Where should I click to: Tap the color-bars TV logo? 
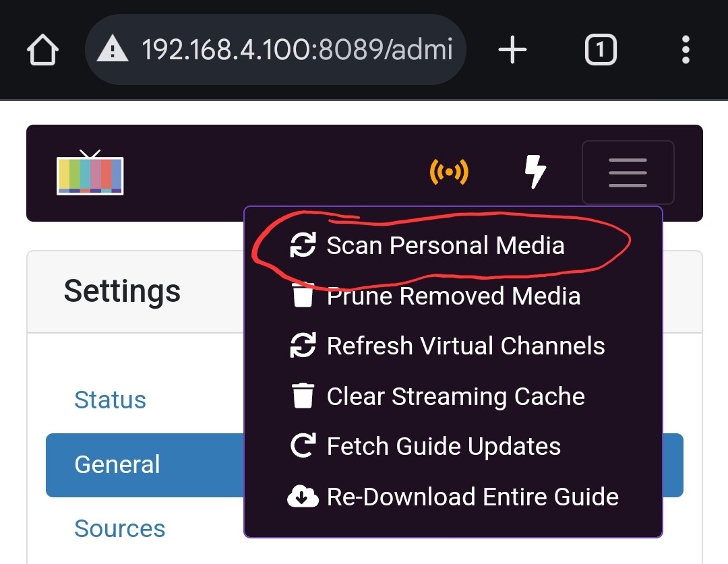90,173
